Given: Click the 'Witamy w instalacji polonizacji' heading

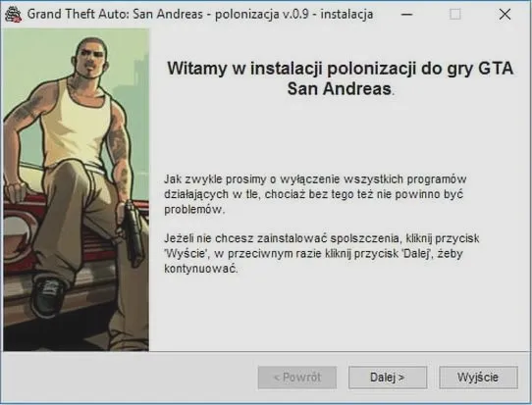Looking at the screenshot, I should tap(341, 78).
